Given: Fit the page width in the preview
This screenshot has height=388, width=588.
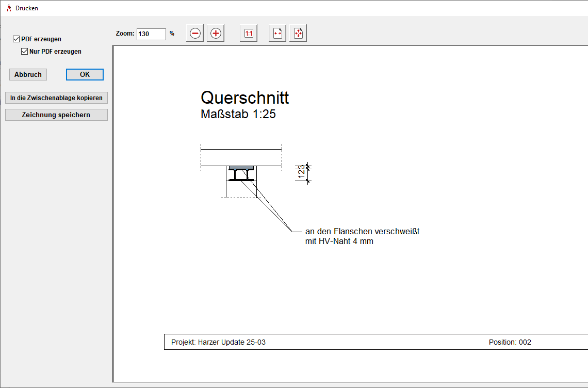Looking at the screenshot, I should pyautogui.click(x=277, y=34).
